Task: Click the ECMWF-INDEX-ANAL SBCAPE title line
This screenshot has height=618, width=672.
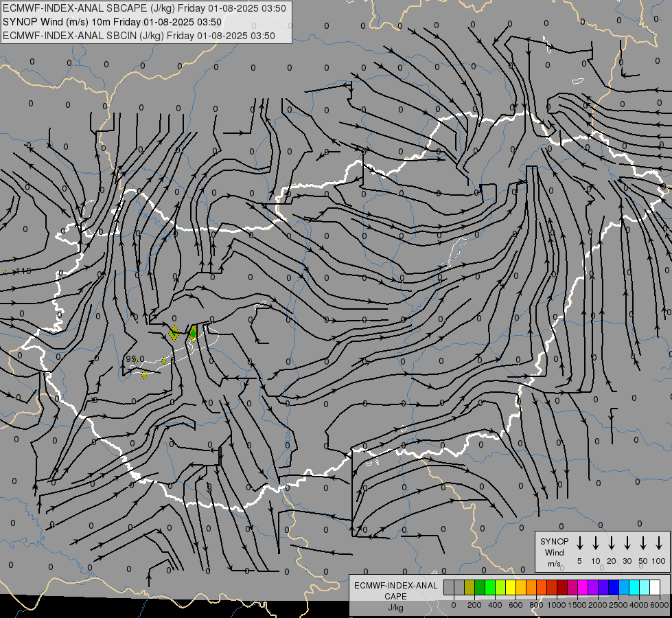Action: pos(144,8)
